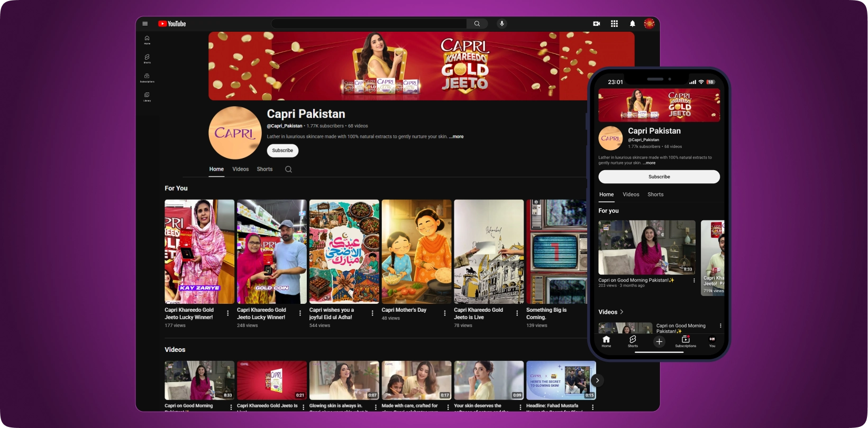868x428 pixels.
Task: Open phone Videos section chevron
Action: [x=622, y=312]
